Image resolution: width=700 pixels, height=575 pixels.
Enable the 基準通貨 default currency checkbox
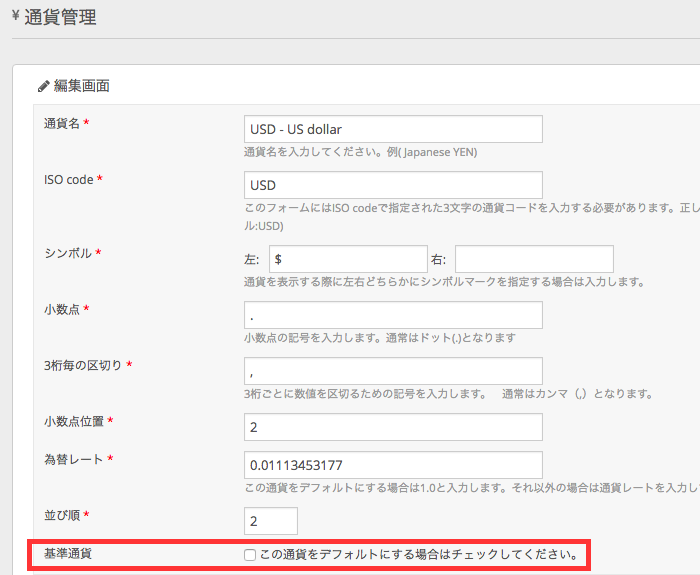pyautogui.click(x=250, y=554)
